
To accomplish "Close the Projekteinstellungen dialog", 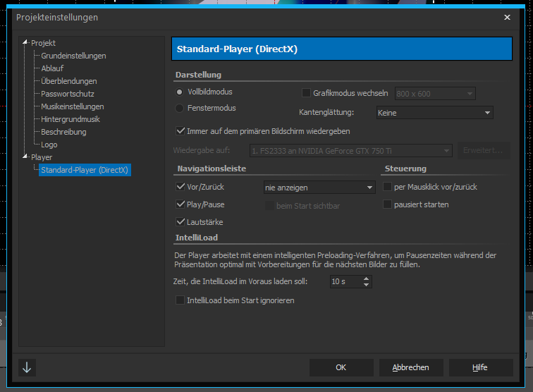I will click(507, 17).
